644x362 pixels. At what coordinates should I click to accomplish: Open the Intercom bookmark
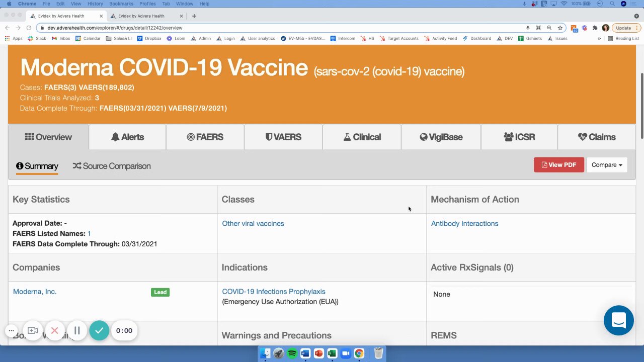[343, 38]
